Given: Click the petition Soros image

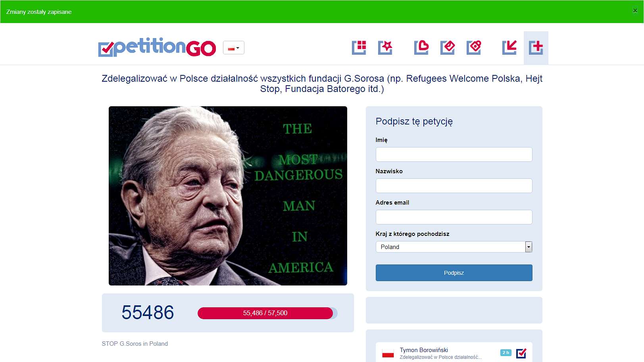Looking at the screenshot, I should click(x=228, y=196).
